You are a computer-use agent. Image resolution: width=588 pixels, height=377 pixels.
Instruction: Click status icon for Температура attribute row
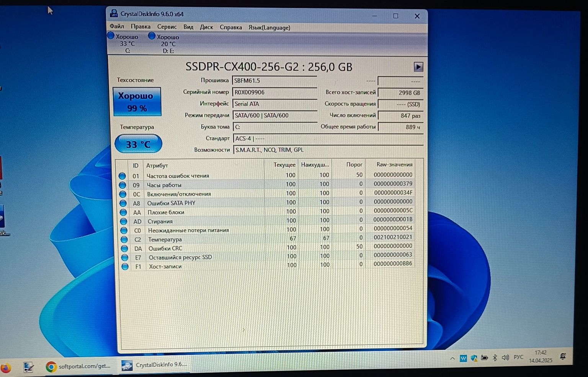tap(124, 239)
